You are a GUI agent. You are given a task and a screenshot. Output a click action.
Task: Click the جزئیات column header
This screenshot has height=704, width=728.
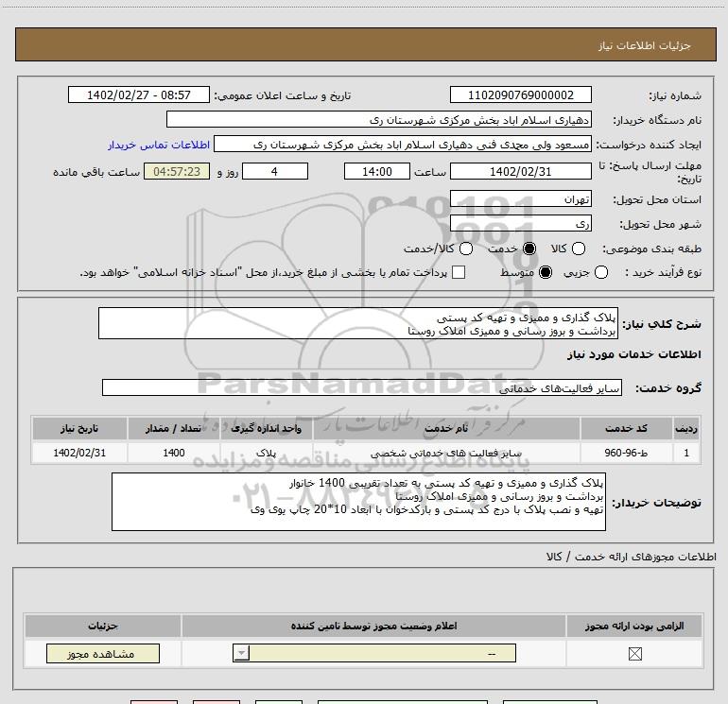(103, 626)
